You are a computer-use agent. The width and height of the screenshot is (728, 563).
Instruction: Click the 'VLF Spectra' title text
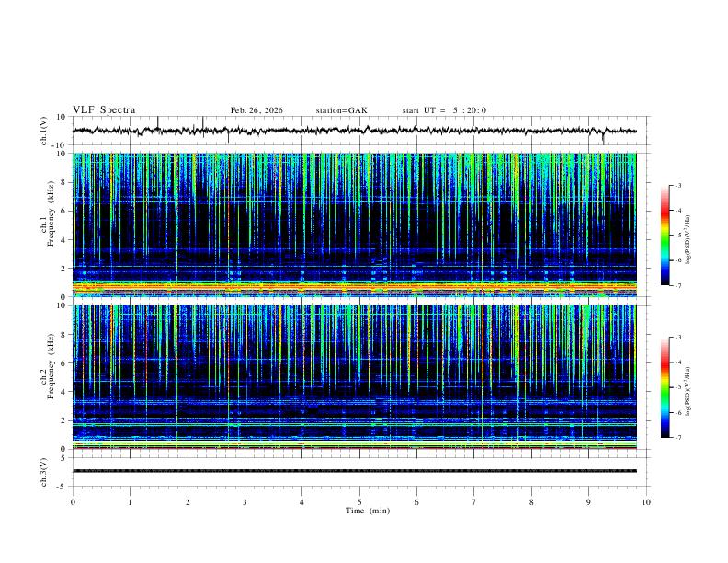[x=104, y=110]
